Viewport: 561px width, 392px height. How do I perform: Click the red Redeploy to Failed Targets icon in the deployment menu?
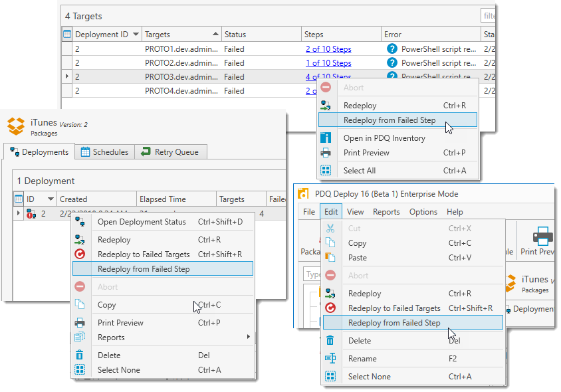[x=80, y=254]
